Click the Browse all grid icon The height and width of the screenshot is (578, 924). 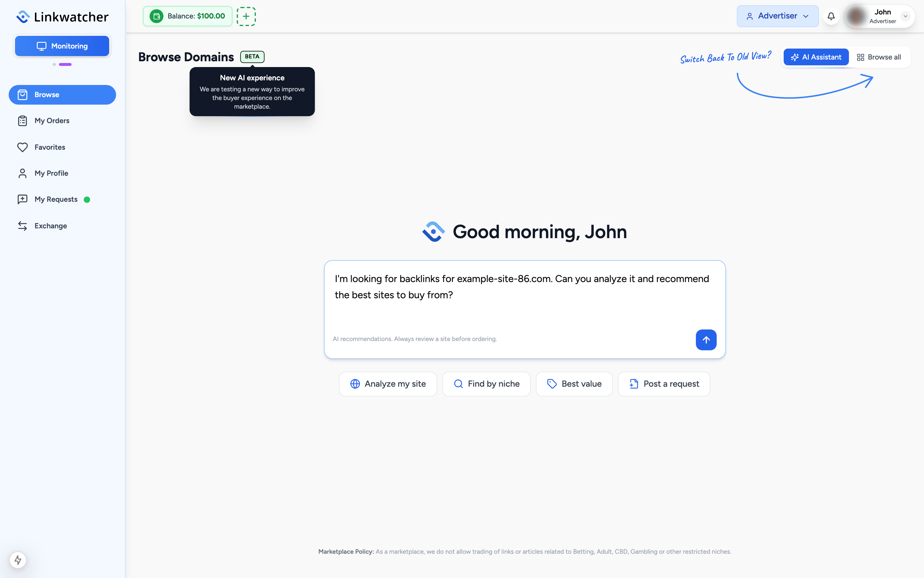point(860,57)
